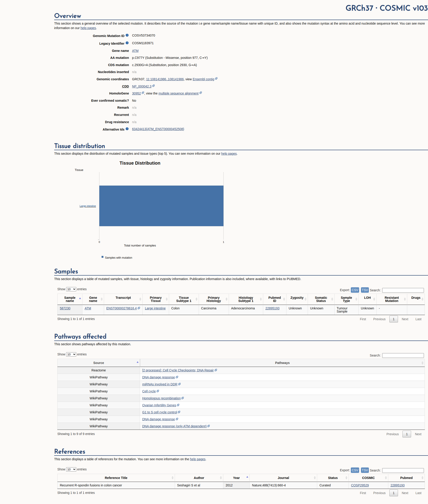Click external link icon after NP_000042.3

pyautogui.click(x=153, y=86)
